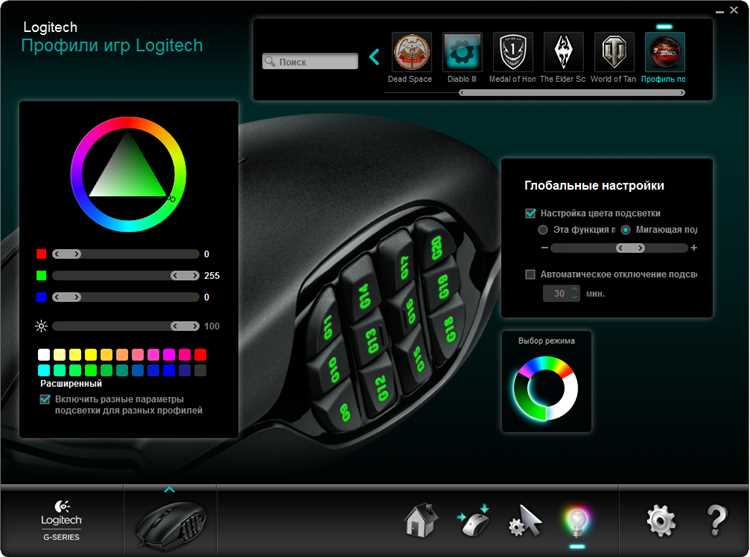Toggle the Настройка цвета подсветки checkbox
This screenshot has height=557, width=750.
pos(530,213)
